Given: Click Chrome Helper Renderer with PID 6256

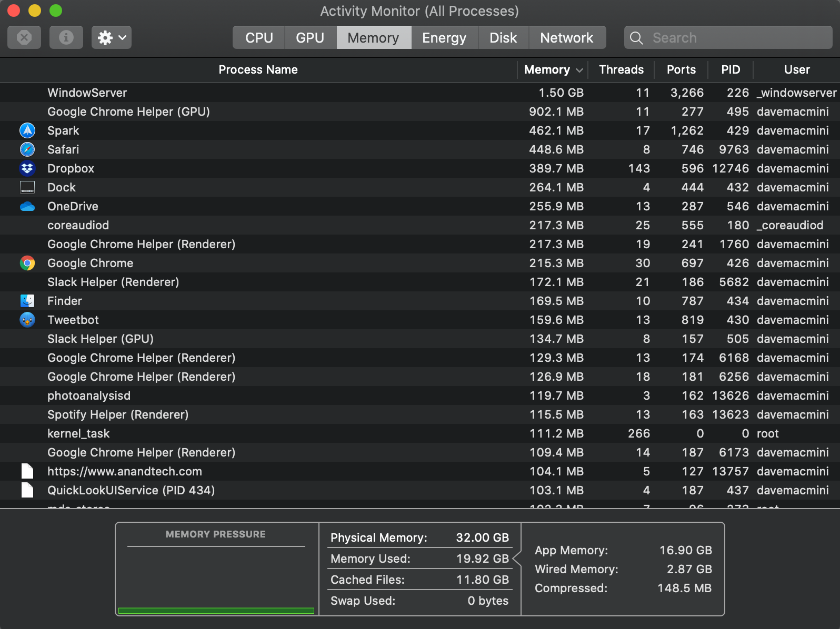Looking at the screenshot, I should [x=420, y=377].
